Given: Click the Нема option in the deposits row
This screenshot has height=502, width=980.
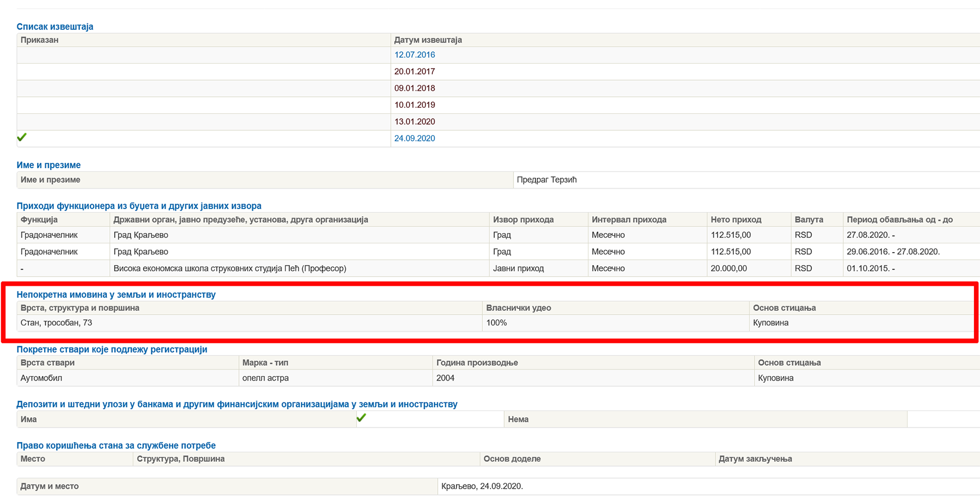Looking at the screenshot, I should point(518,419).
